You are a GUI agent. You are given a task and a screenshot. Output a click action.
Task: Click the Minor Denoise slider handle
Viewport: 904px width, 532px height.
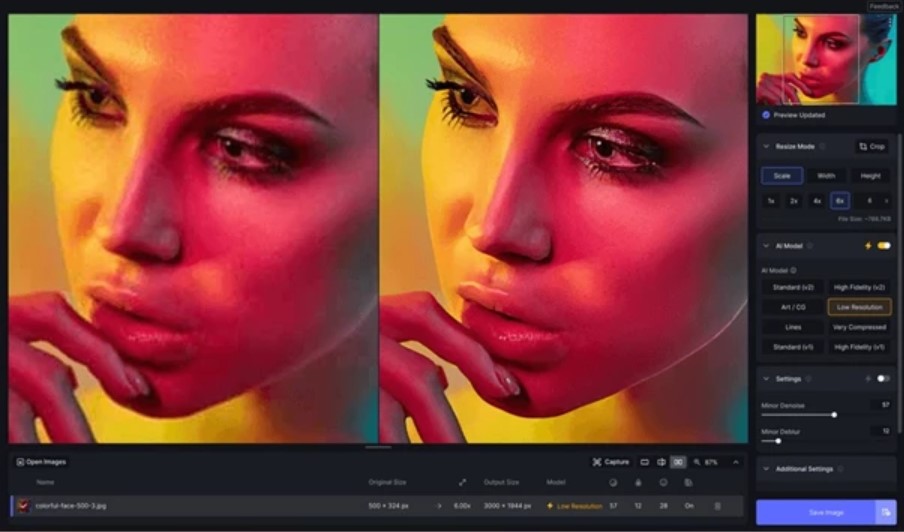(834, 414)
